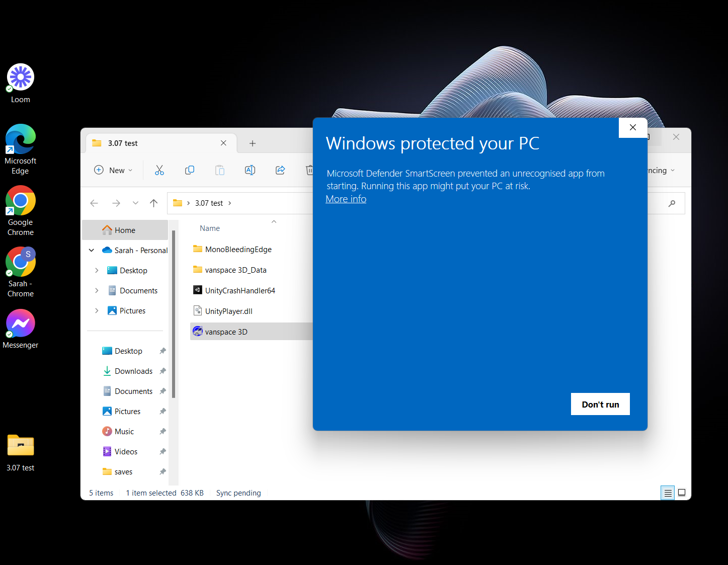
Task: Click the search magnifier icon in Explorer
Action: (x=672, y=203)
